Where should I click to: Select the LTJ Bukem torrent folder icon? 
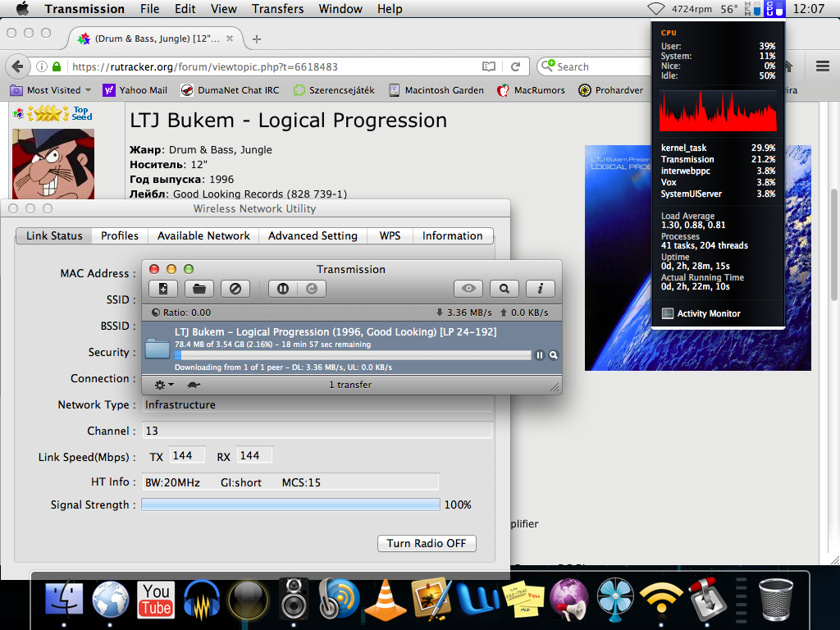(x=158, y=349)
